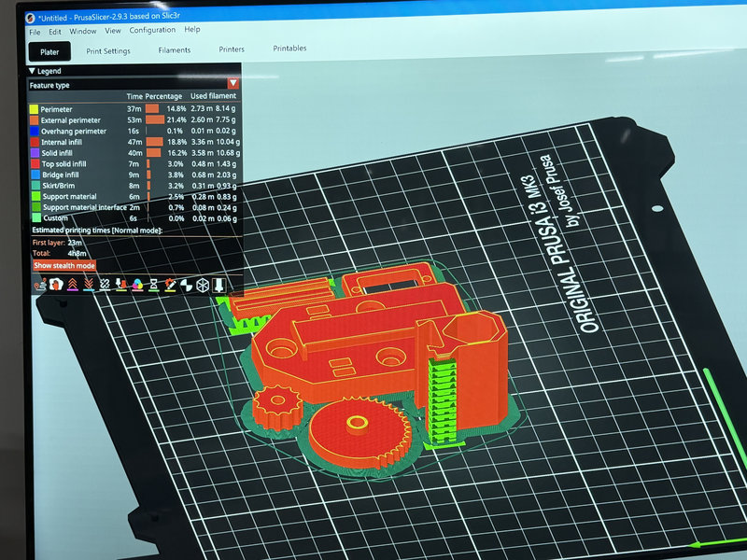Click the yellow Perimeter color swatch
747x560 pixels.
point(34,109)
